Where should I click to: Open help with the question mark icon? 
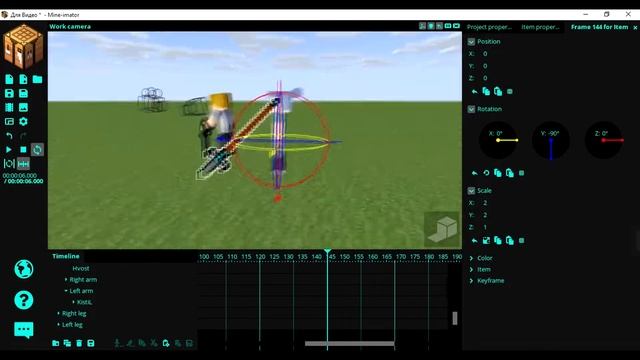24,300
